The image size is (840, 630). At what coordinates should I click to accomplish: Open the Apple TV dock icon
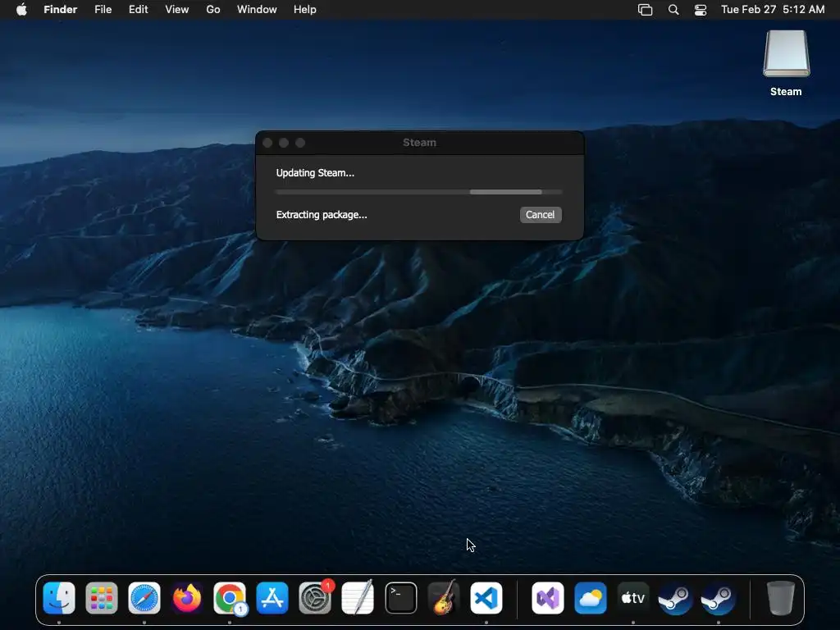(x=632, y=598)
